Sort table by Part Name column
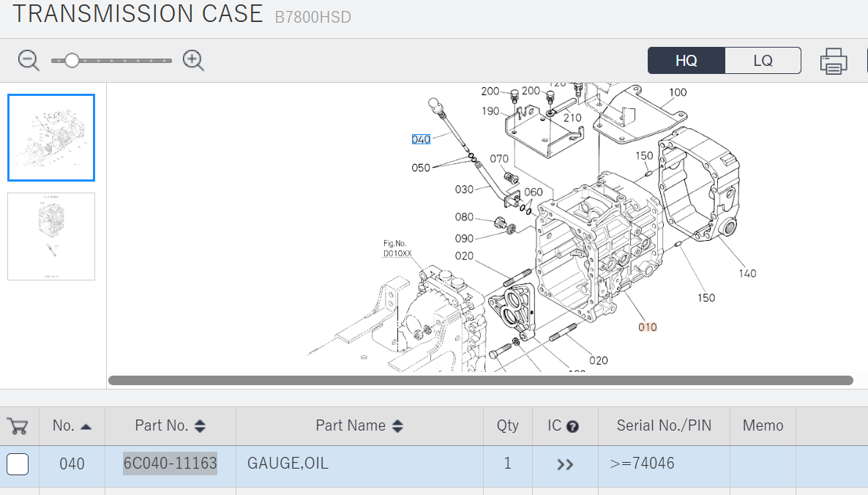 point(359,425)
